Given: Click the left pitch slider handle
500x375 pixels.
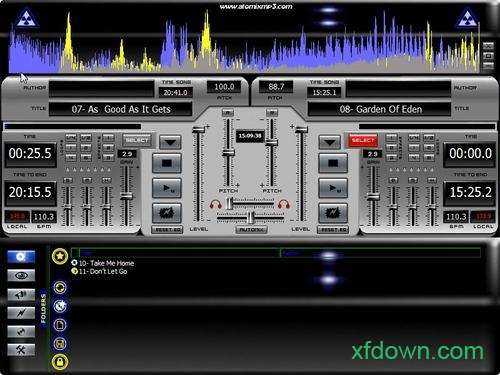Looking at the screenshot, I should click(228, 153).
